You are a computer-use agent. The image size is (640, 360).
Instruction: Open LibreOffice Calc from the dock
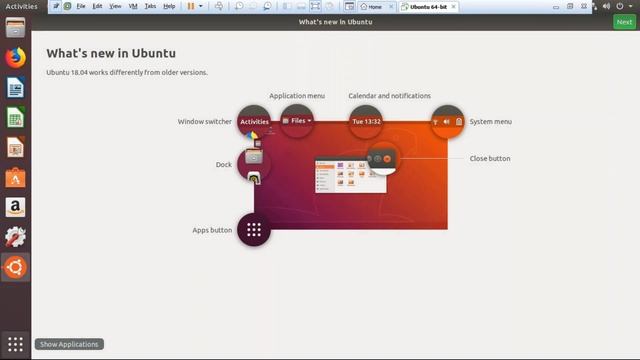point(16,117)
